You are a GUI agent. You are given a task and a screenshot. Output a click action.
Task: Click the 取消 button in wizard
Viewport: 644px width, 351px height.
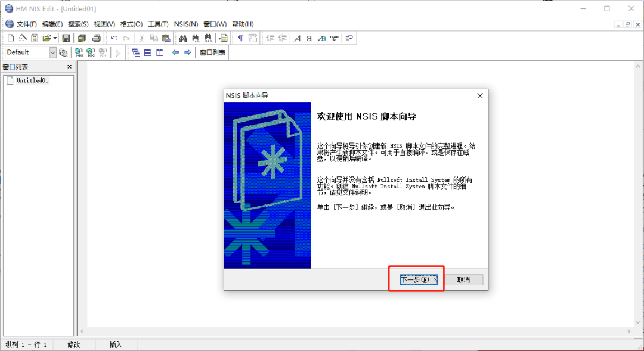point(463,279)
